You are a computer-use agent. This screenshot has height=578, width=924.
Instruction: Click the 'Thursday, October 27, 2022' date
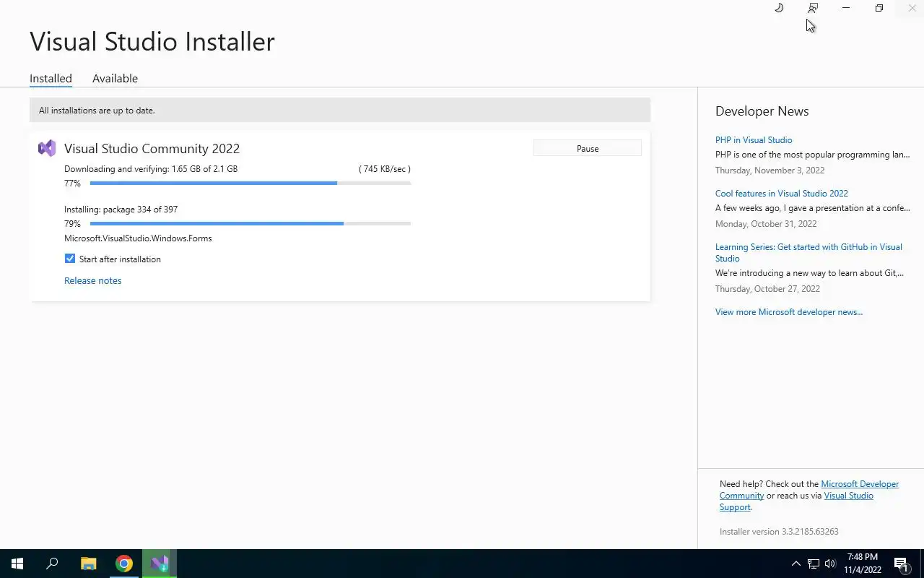[x=767, y=289]
